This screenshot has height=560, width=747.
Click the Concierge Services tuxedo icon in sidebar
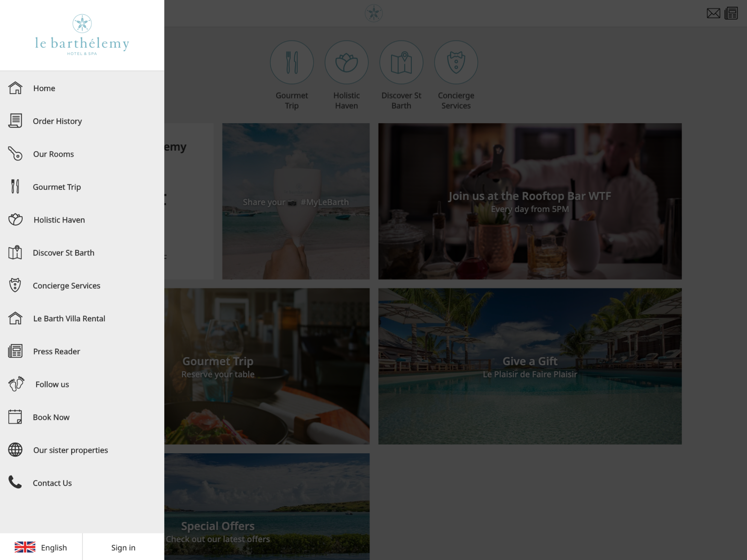point(15,285)
